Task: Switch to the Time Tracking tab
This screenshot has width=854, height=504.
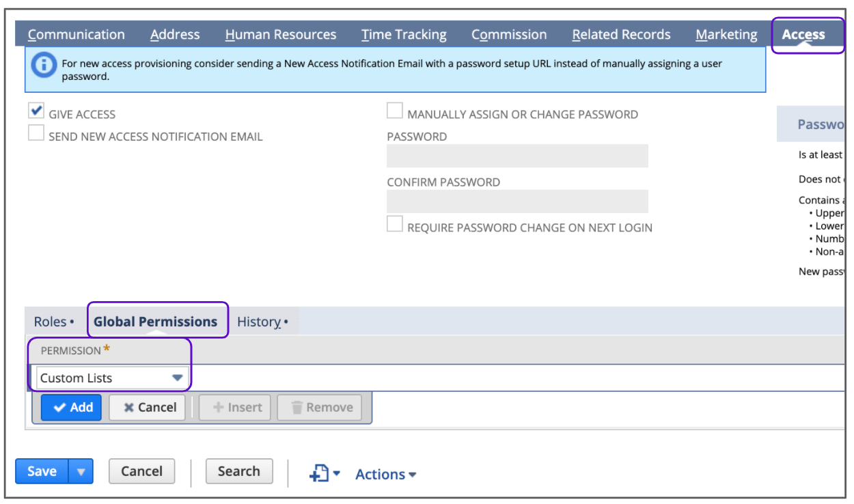Action: 404,33
